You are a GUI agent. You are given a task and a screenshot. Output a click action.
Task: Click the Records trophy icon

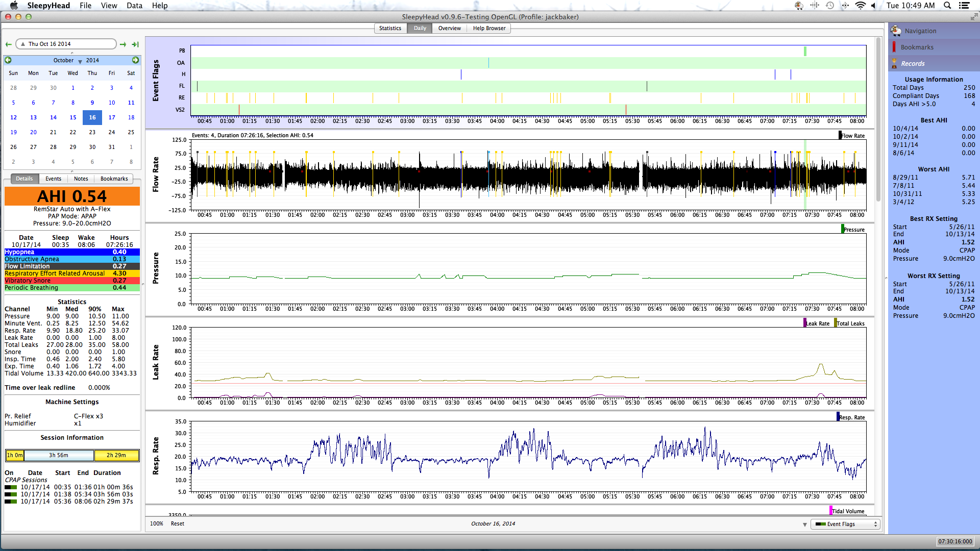[894, 63]
